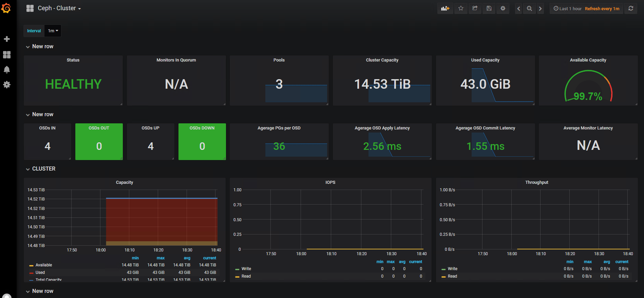
Task: Collapse the first New row section
Action: tap(40, 47)
